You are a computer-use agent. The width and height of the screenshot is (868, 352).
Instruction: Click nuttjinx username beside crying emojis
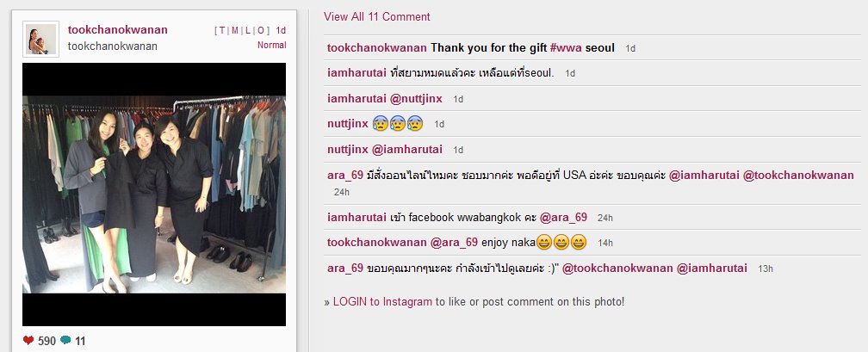tap(348, 123)
